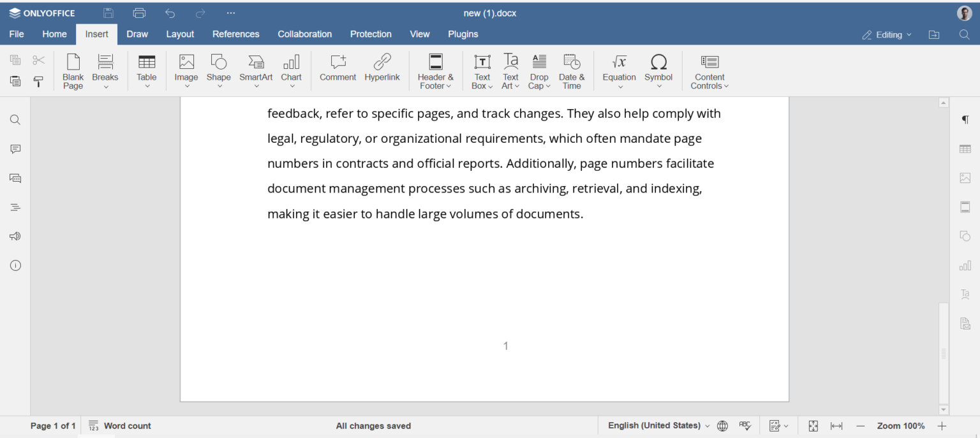Open table settings from the right sidebar
The image size is (980, 438).
click(965, 149)
